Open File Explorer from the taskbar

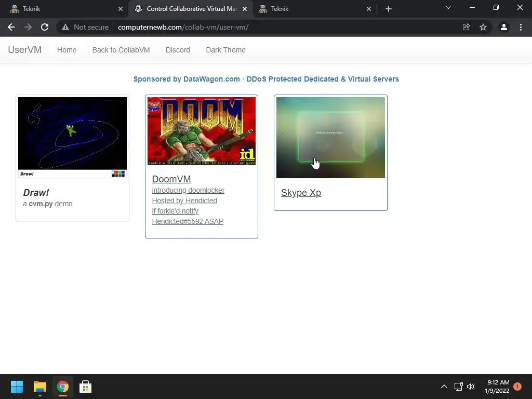(39, 387)
